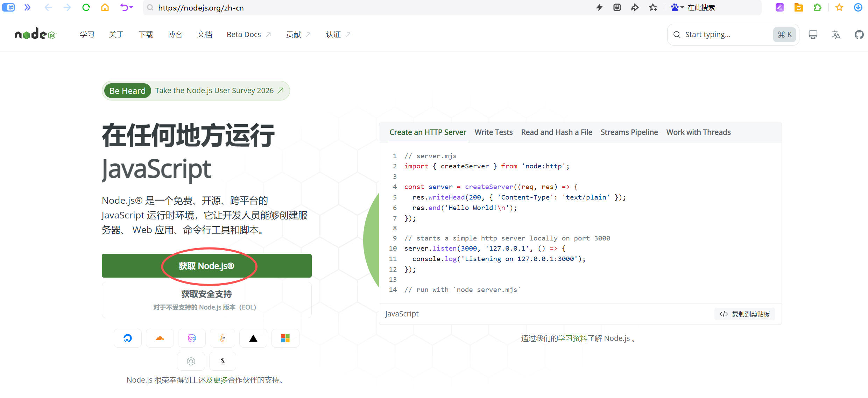The height and width of the screenshot is (398, 868).
Task: Click the DigitalOcean partner logo
Action: [x=128, y=338]
